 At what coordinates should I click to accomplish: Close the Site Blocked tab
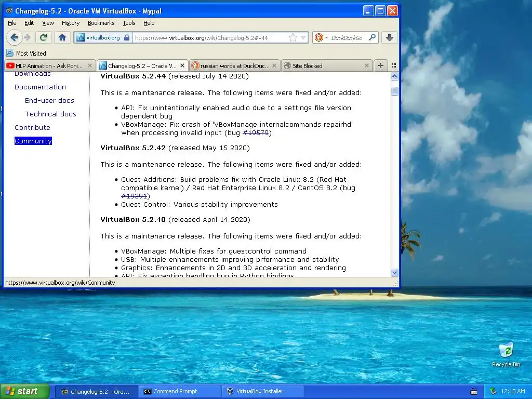pos(367,65)
